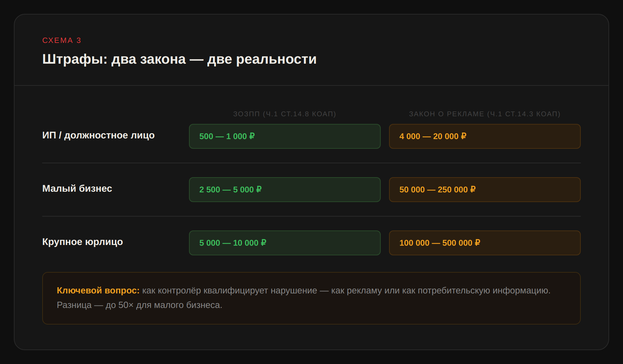Click the ruble sign after "50 000 — 250 000"
The image size is (623, 364).
(473, 189)
